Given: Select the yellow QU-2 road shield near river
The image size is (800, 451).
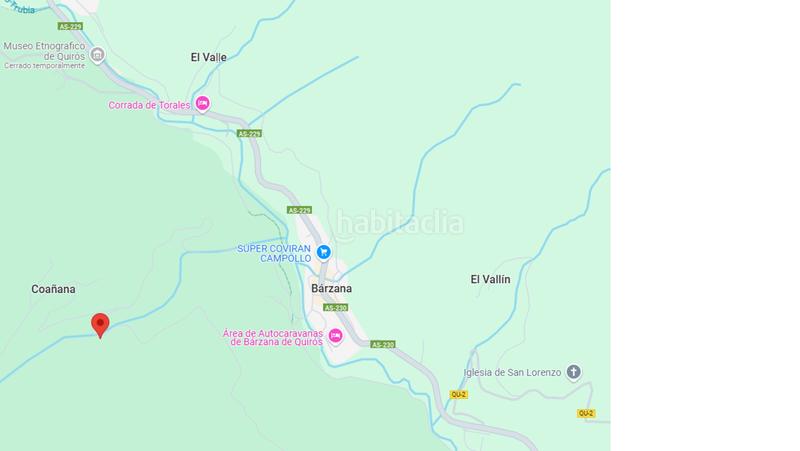Looking at the screenshot, I should 458,394.
